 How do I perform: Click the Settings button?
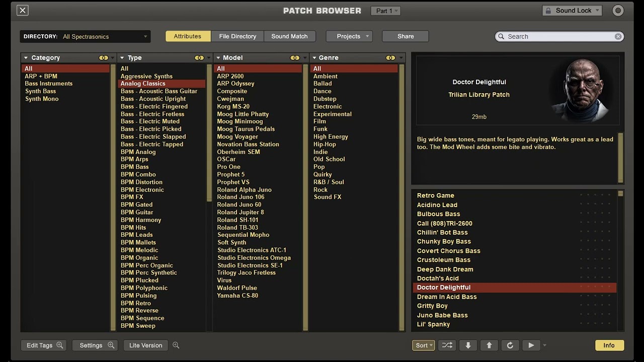pos(95,345)
